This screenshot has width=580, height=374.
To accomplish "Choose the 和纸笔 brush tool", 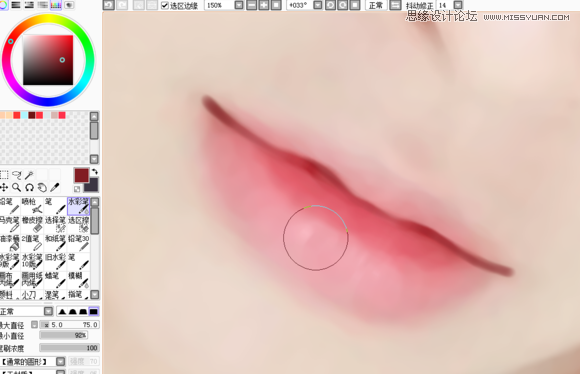I will (x=55, y=243).
